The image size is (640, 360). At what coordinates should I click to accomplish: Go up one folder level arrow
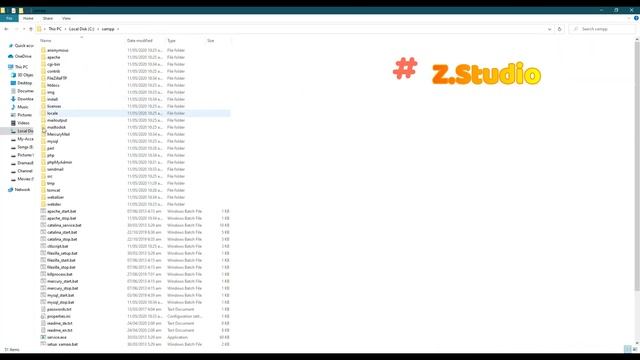(31, 29)
